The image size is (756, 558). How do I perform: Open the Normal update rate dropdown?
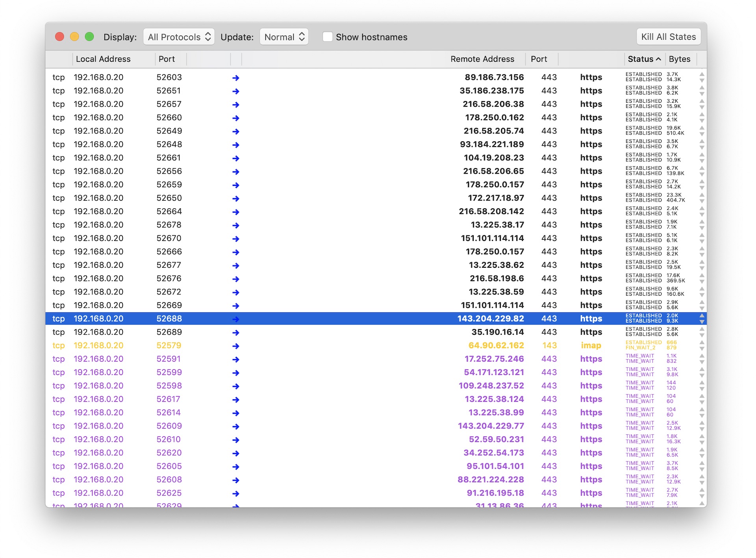tap(284, 37)
